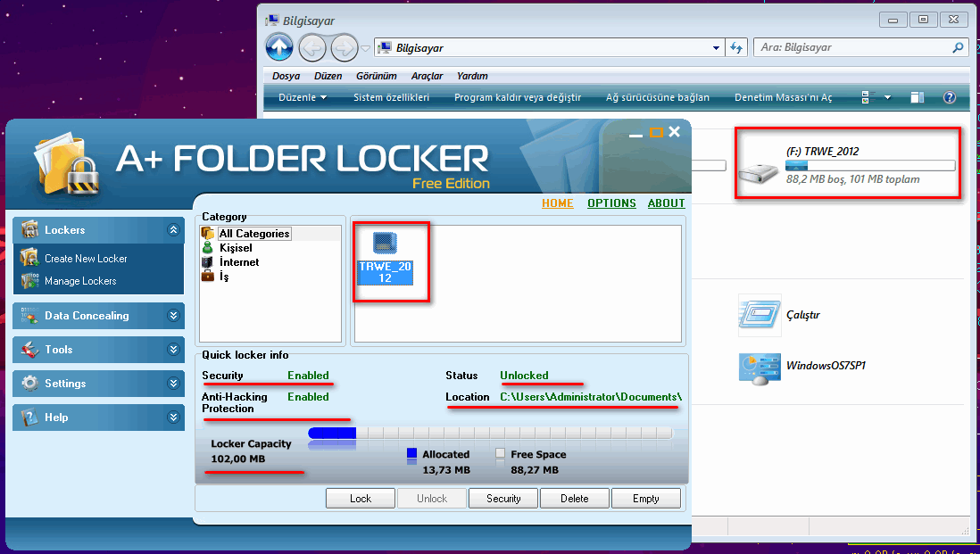Click Sistem özellikleri in toolbar
Screen dimensions: 980x554
391,97
